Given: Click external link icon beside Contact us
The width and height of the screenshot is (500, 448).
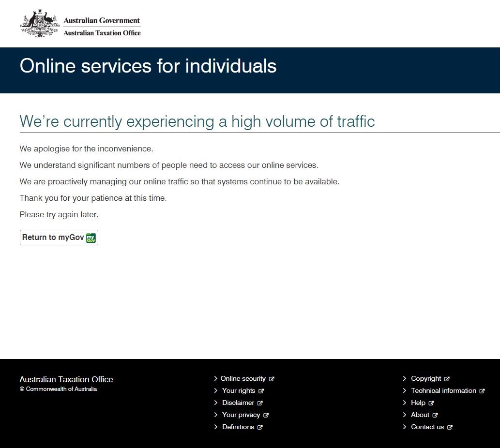Looking at the screenshot, I should pos(450,427).
